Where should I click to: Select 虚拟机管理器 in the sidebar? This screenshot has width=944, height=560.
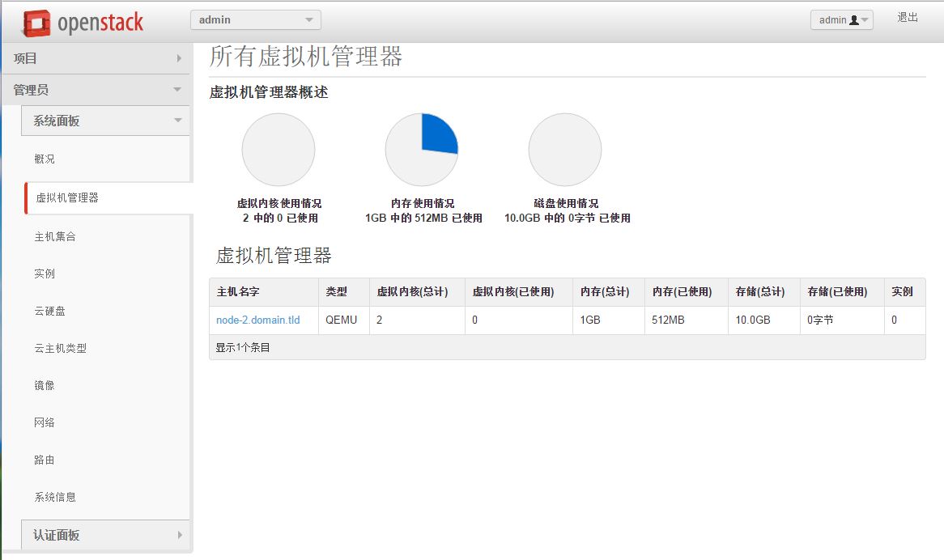66,197
